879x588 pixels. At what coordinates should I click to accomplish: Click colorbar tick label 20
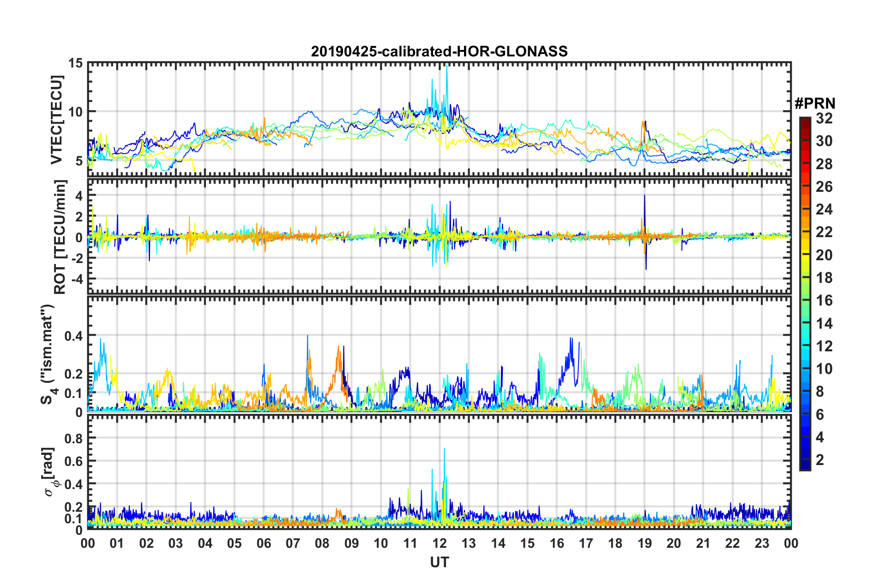pos(824,255)
